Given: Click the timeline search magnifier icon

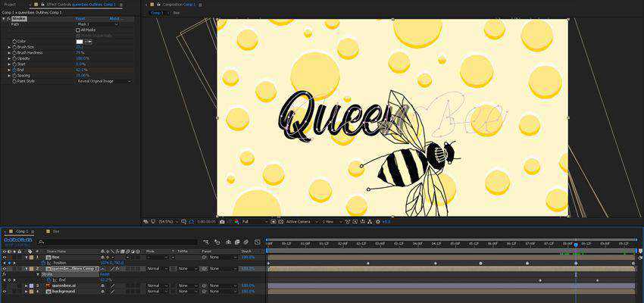Looking at the screenshot, I should (41, 242).
